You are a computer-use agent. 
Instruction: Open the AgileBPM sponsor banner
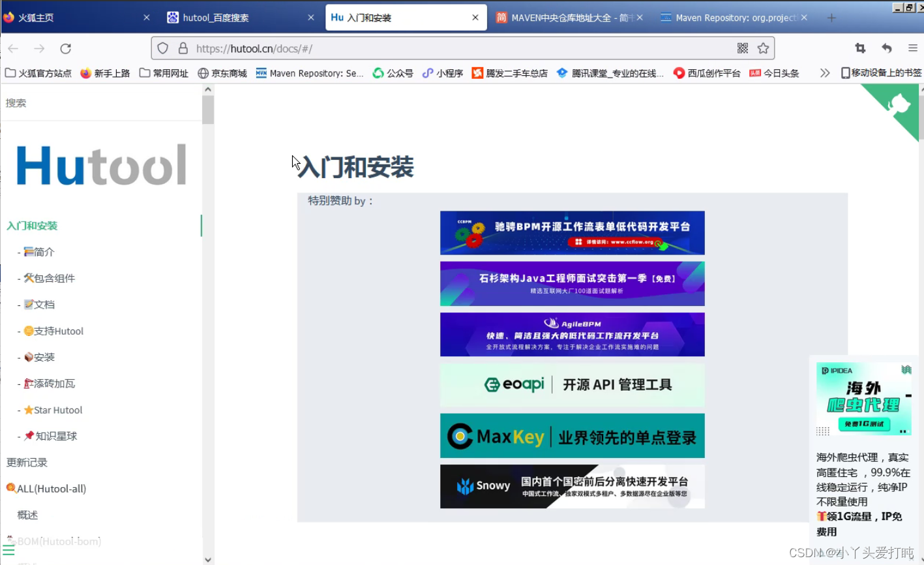click(x=573, y=335)
